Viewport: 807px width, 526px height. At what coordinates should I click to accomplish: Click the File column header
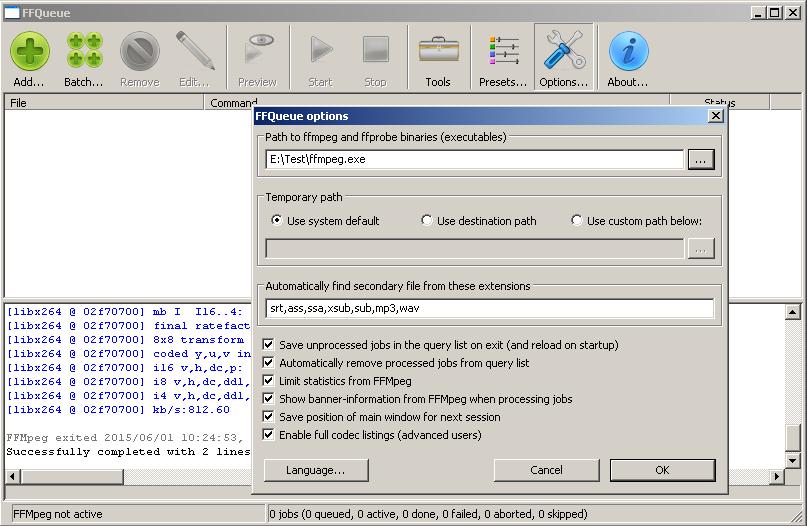click(x=104, y=102)
